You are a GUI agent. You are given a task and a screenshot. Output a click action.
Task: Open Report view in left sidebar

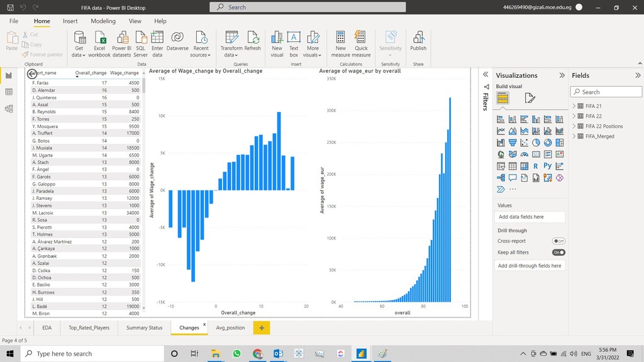(9, 75)
